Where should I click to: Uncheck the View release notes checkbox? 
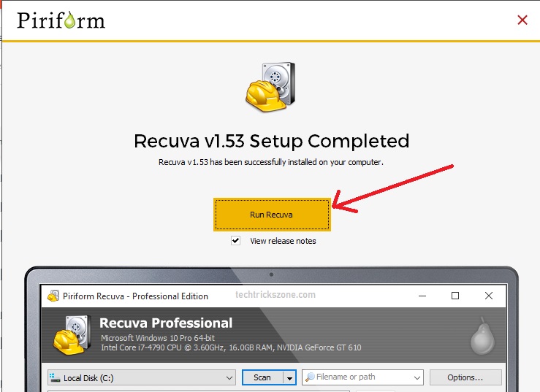[x=235, y=241]
